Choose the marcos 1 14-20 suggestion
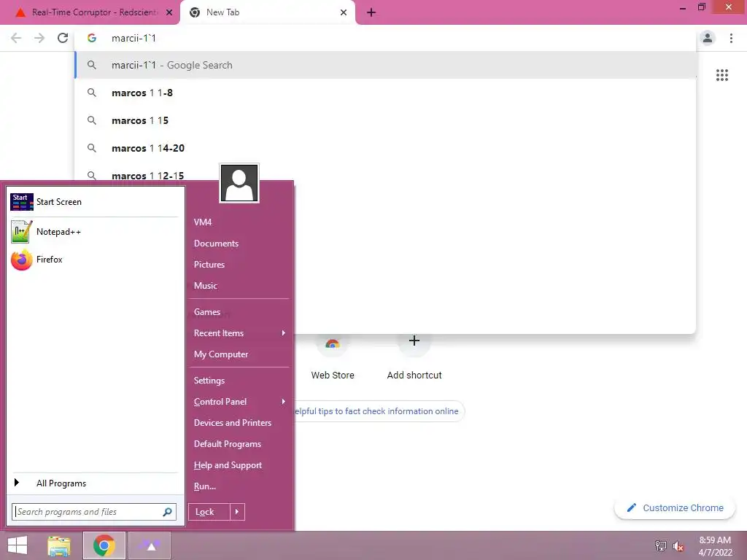The height and width of the screenshot is (560, 747). coord(385,148)
